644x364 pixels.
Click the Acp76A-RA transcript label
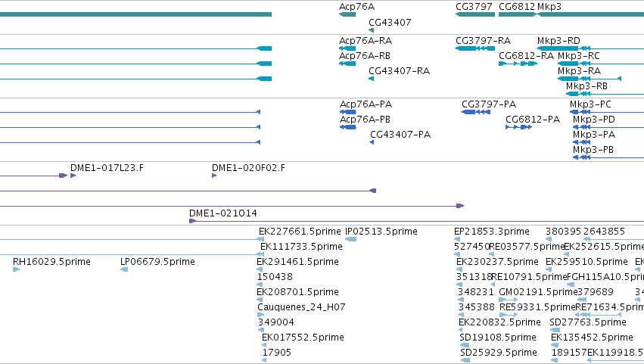coord(365,41)
